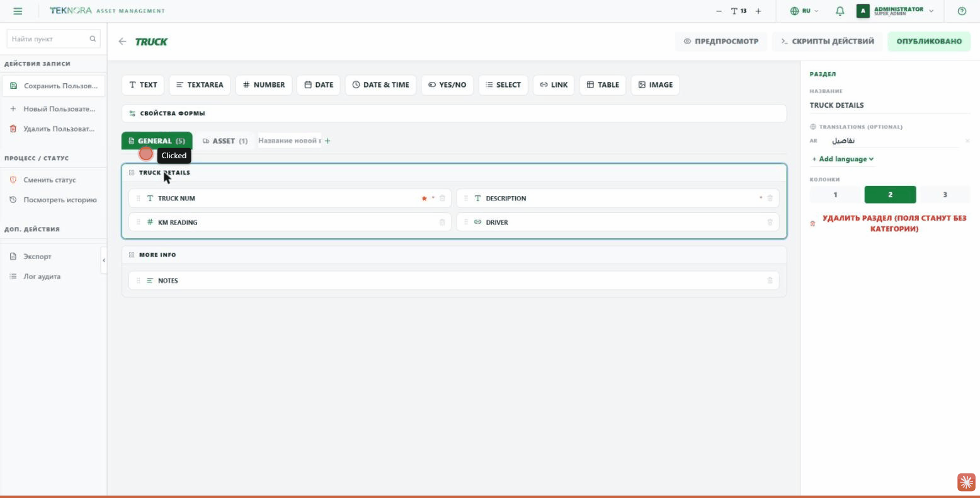The height and width of the screenshot is (498, 980).
Task: Focus the new tab name input
Action: tap(290, 141)
